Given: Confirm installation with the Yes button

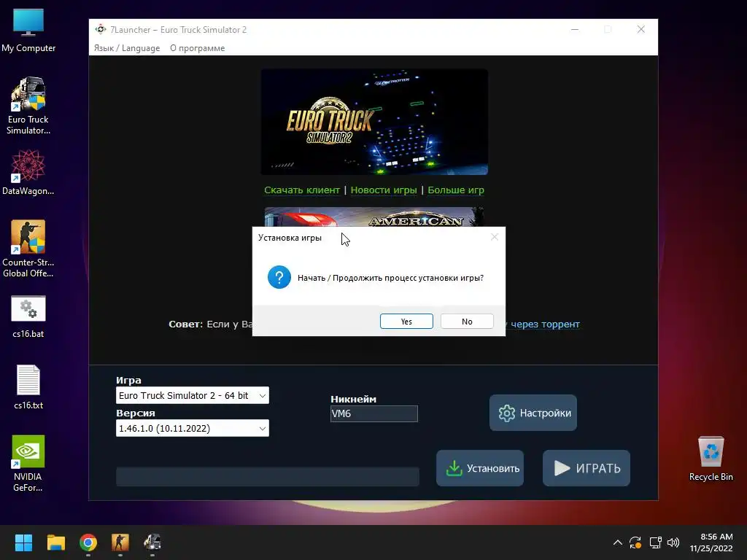Looking at the screenshot, I should tap(406, 322).
